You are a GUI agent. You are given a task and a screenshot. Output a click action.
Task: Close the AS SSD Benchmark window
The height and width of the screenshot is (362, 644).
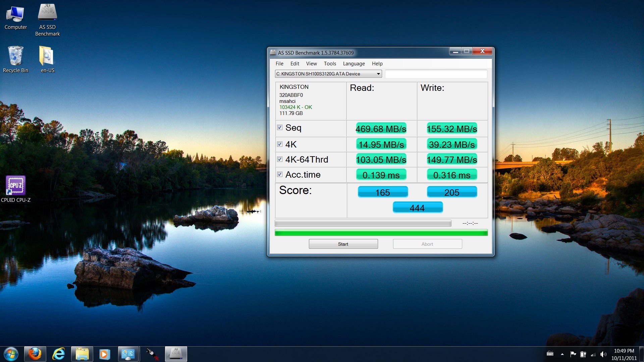point(482,51)
